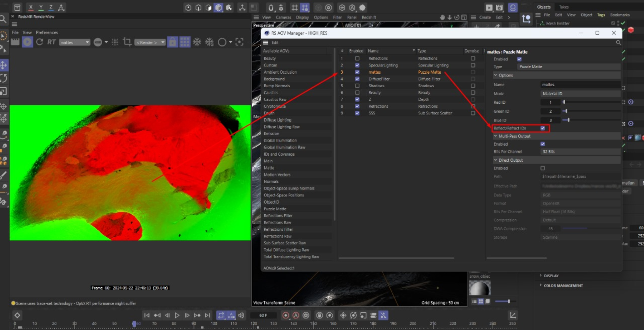Viewport: 644px width, 330px height.
Task: Click the grid bucket icon in RenderView
Action: (x=185, y=42)
